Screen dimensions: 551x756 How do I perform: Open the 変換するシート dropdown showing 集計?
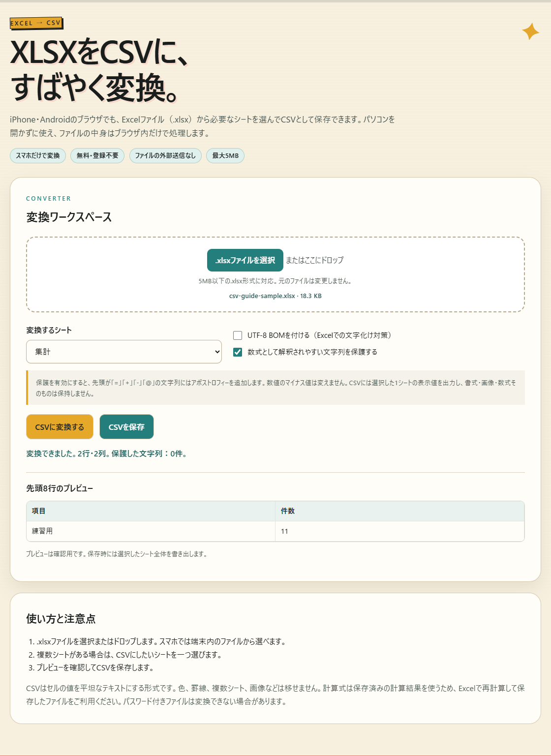pos(124,352)
